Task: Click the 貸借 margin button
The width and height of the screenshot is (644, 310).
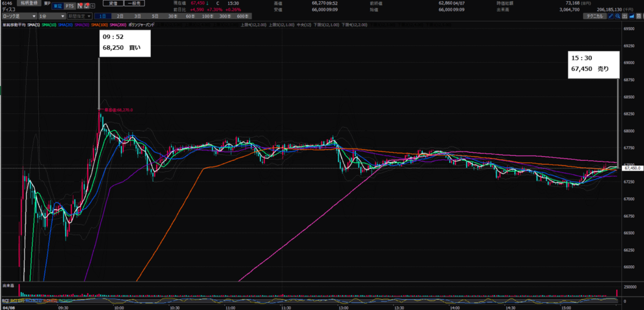Action: (113, 3)
